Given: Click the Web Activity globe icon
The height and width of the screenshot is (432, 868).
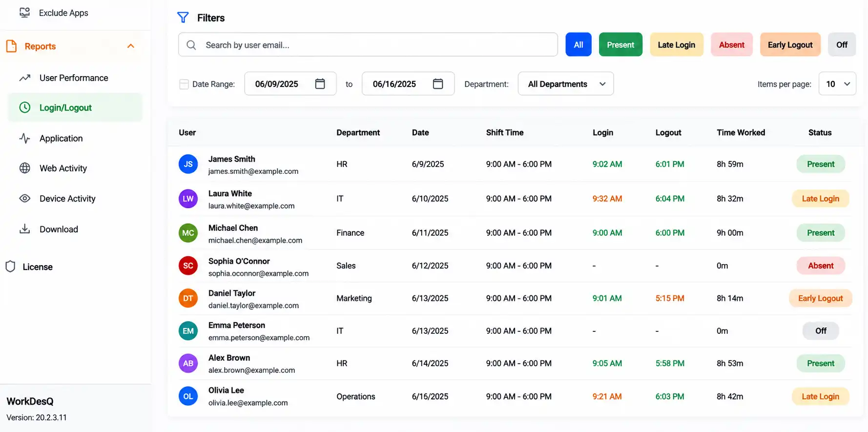Looking at the screenshot, I should (x=25, y=168).
